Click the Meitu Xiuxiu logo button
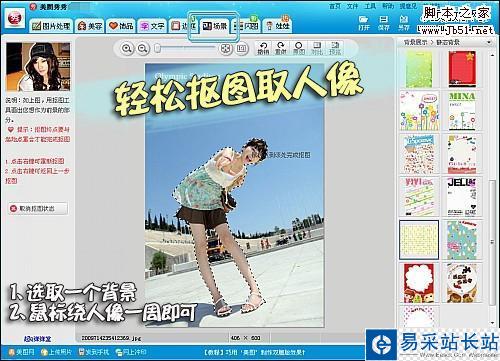 [x=15, y=19]
